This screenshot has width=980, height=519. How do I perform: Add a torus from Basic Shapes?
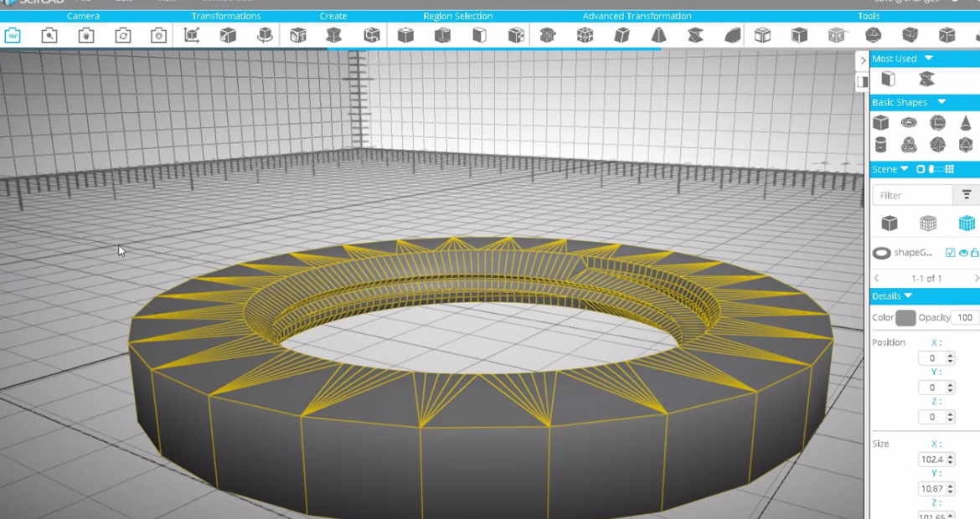909,123
